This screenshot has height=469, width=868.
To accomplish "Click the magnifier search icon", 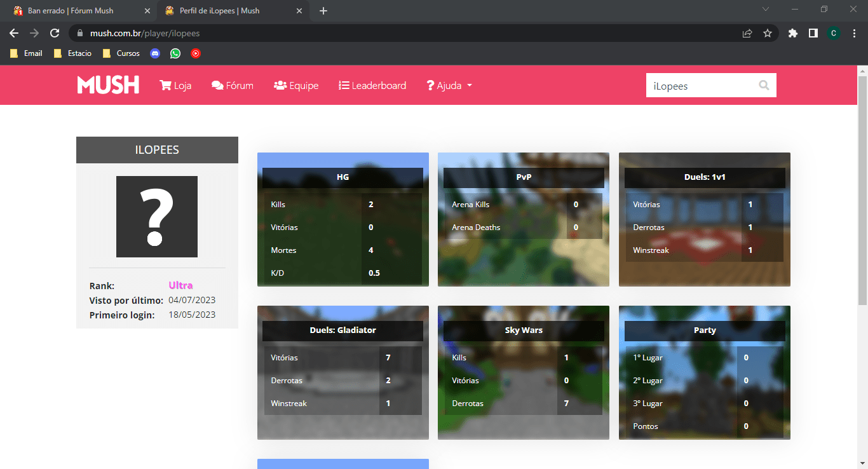I will [x=764, y=85].
